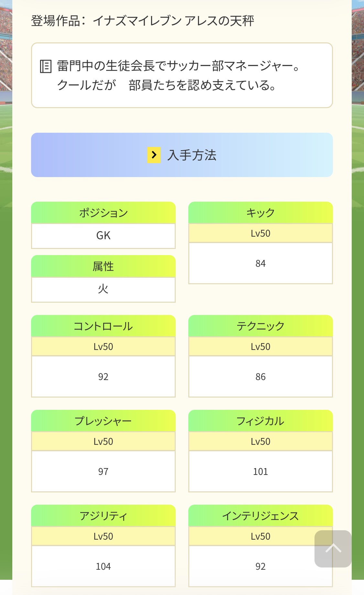
Task: Click the Lv50 level under コントロール
Action: coord(103,347)
